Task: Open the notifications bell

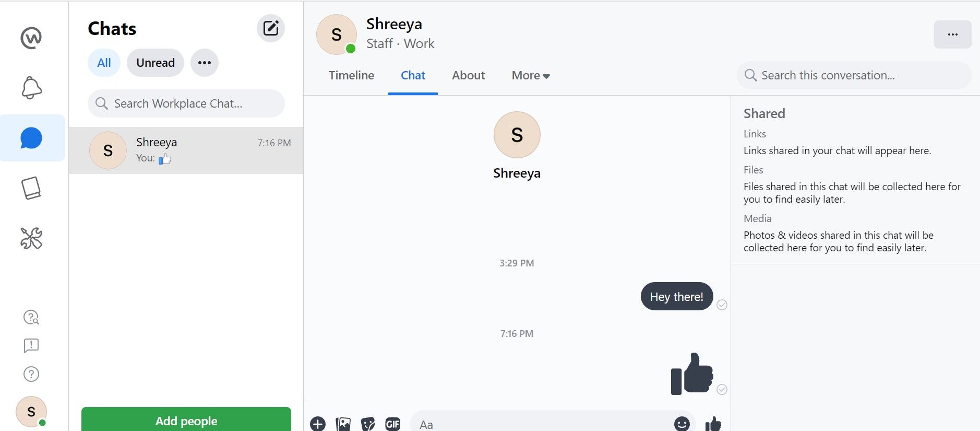Action: (x=31, y=88)
